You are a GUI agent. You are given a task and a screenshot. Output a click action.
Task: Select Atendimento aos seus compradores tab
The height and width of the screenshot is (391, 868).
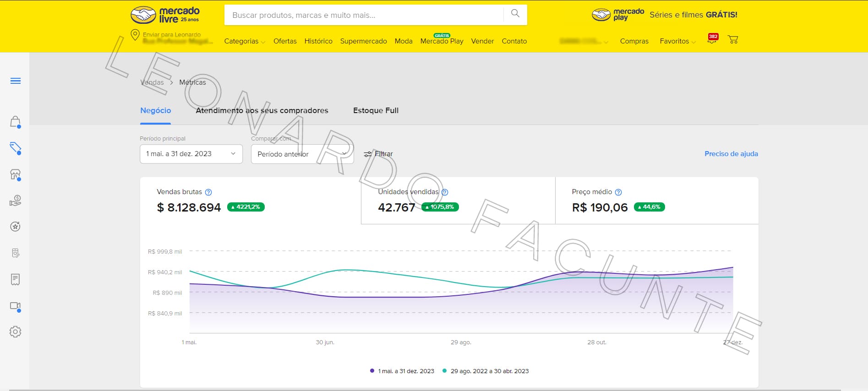262,110
